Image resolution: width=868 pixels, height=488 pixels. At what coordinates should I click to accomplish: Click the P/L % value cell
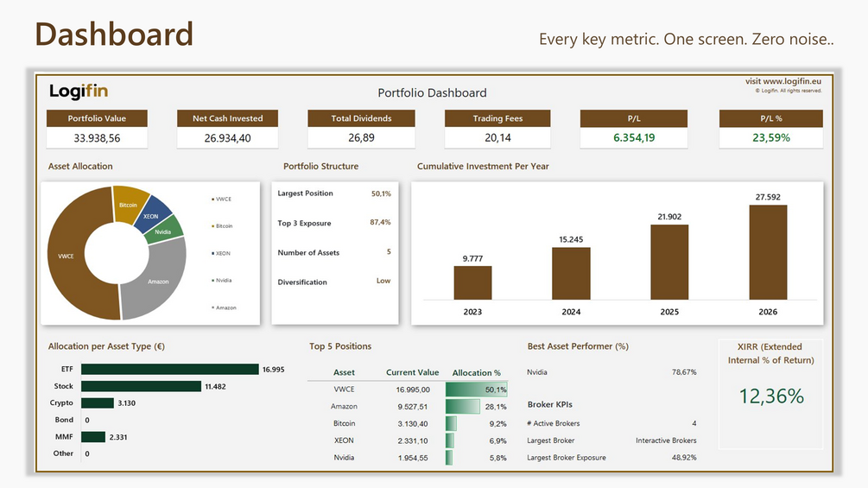[x=770, y=138]
